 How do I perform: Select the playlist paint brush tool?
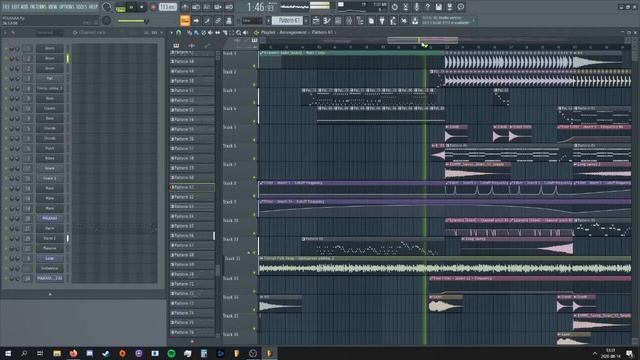click(x=196, y=33)
